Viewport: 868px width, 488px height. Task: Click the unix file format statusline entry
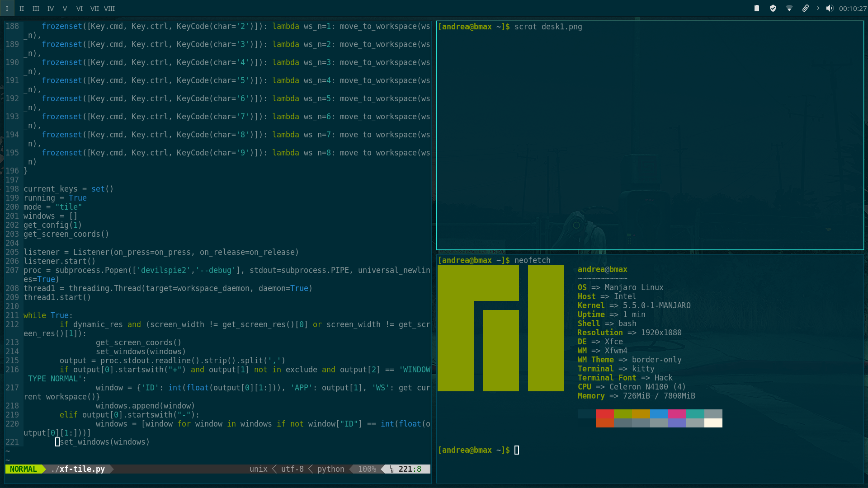(259, 469)
